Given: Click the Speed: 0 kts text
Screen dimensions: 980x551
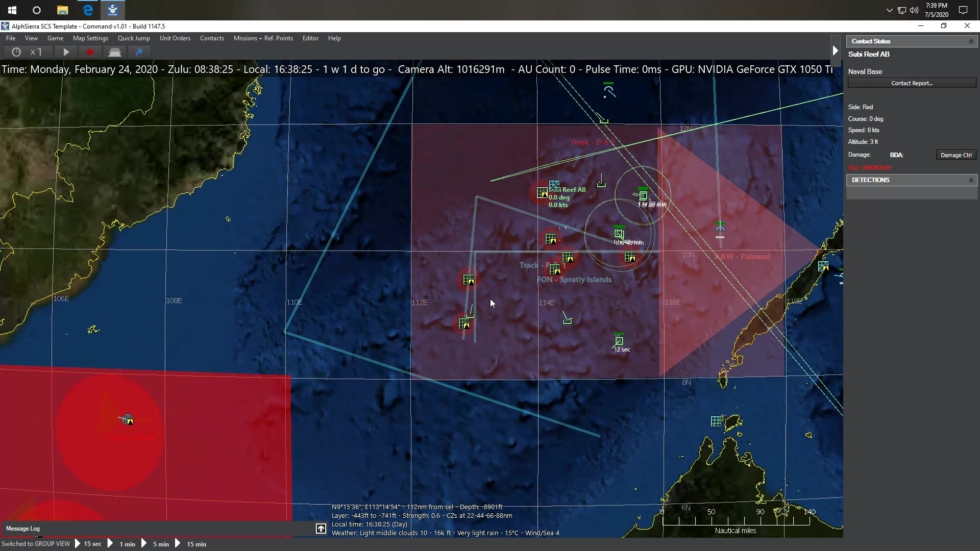Looking at the screenshot, I should [864, 130].
